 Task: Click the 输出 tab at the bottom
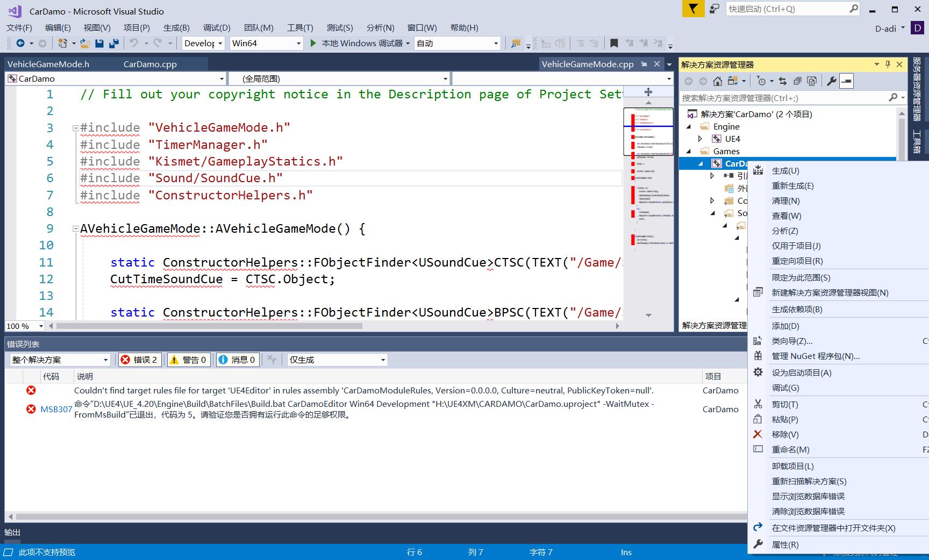[x=12, y=532]
